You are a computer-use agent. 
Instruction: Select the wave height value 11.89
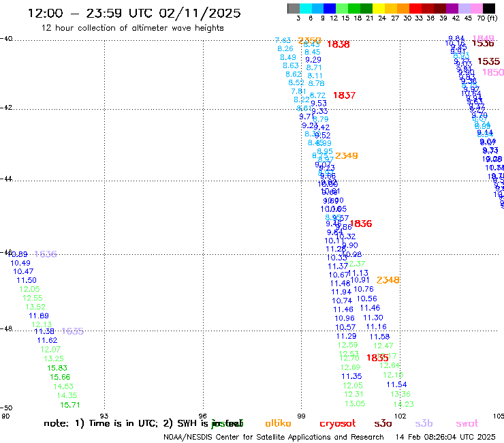click(39, 316)
